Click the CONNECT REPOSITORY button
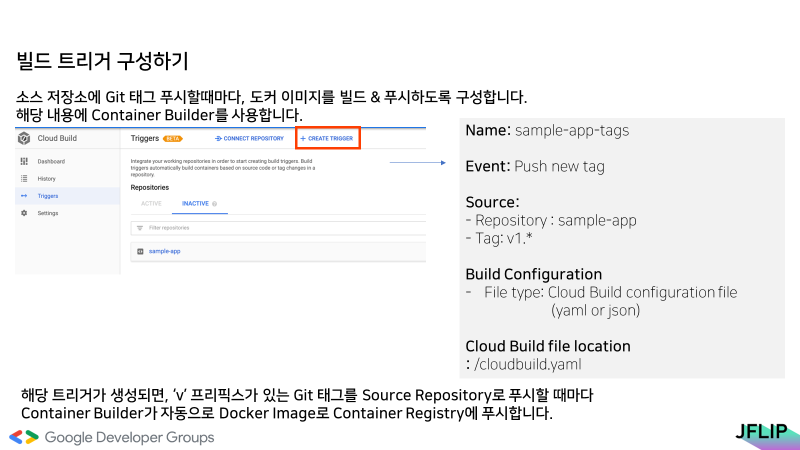The image size is (800, 450). coord(249,138)
